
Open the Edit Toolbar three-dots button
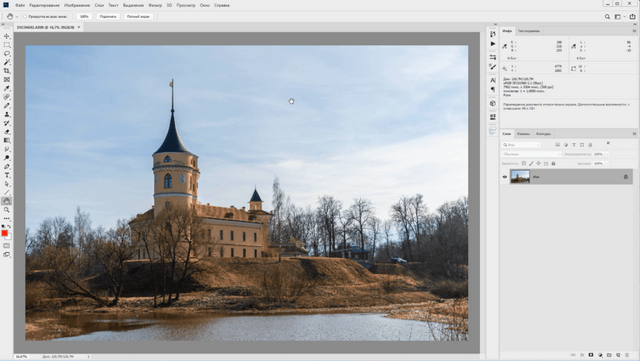[x=7, y=218]
